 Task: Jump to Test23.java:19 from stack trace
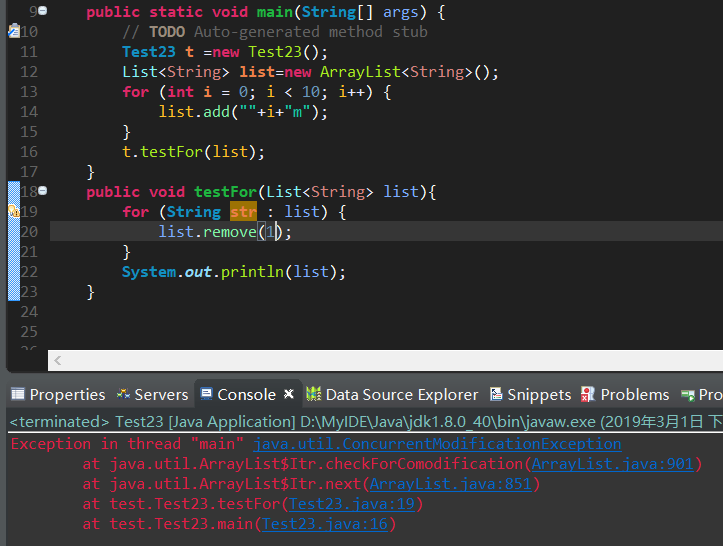pyautogui.click(x=352, y=504)
